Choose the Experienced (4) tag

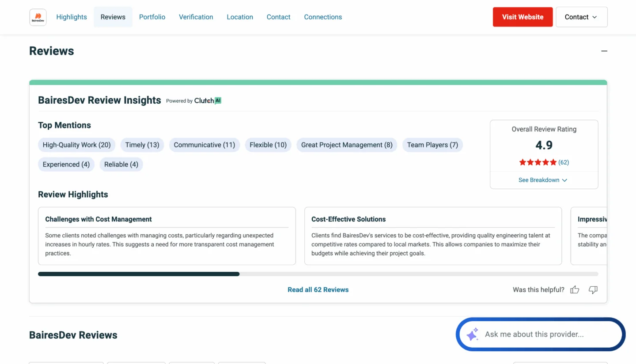(x=66, y=164)
